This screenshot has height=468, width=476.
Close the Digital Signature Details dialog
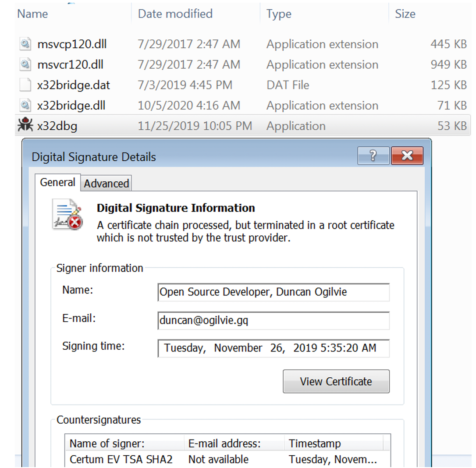[407, 156]
